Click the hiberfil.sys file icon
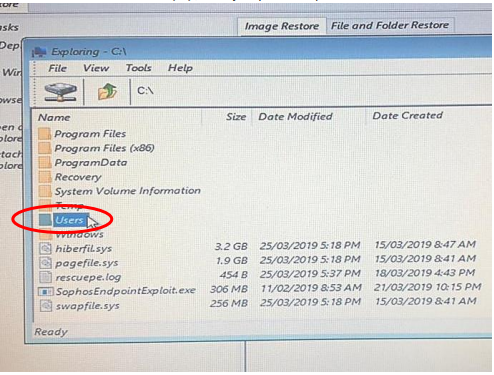The image size is (494, 375). (x=46, y=248)
